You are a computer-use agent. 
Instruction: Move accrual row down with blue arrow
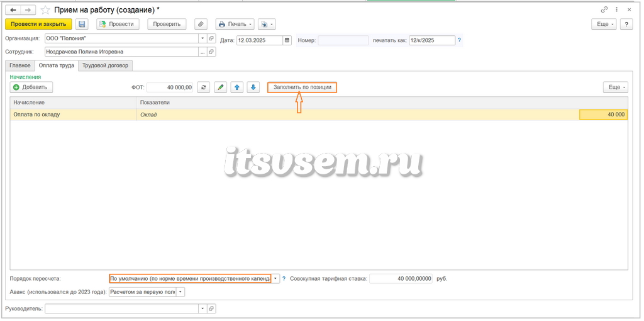tap(253, 87)
